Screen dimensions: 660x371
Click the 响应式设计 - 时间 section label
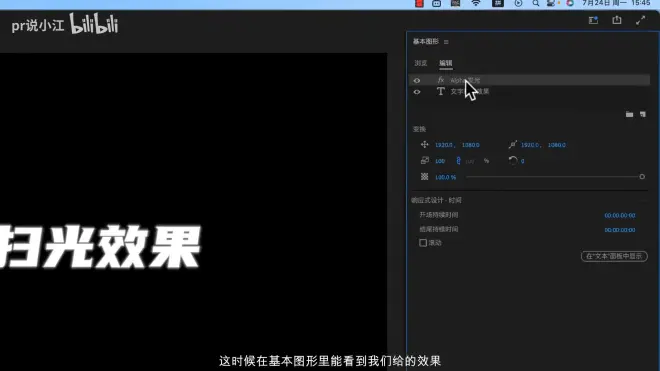coord(436,200)
